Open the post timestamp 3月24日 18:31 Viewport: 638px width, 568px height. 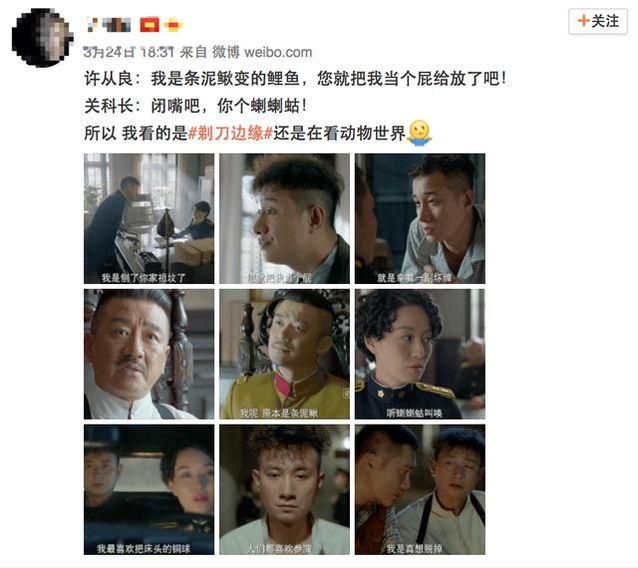tap(129, 52)
